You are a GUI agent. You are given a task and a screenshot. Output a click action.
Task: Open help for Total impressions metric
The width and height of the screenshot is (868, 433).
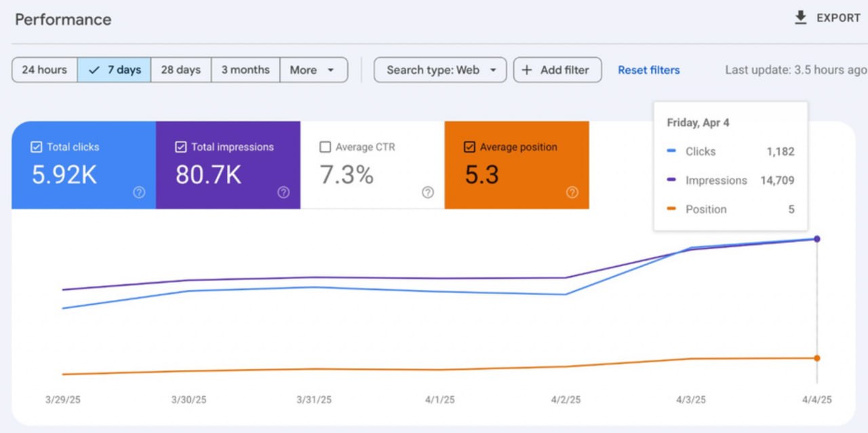283,193
